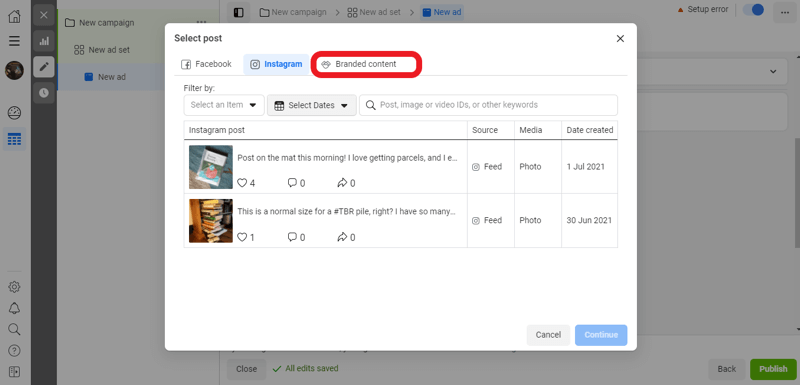
Task: Click the Continue button
Action: coord(601,335)
